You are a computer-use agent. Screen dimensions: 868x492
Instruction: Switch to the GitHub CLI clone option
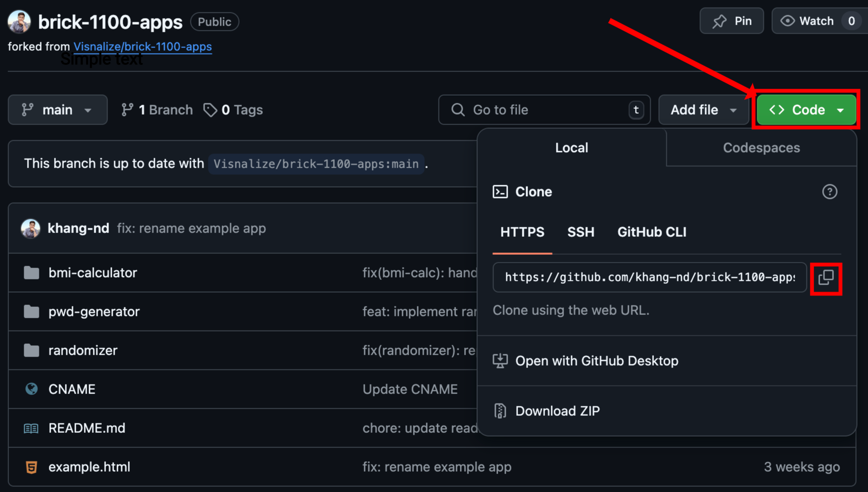point(652,232)
